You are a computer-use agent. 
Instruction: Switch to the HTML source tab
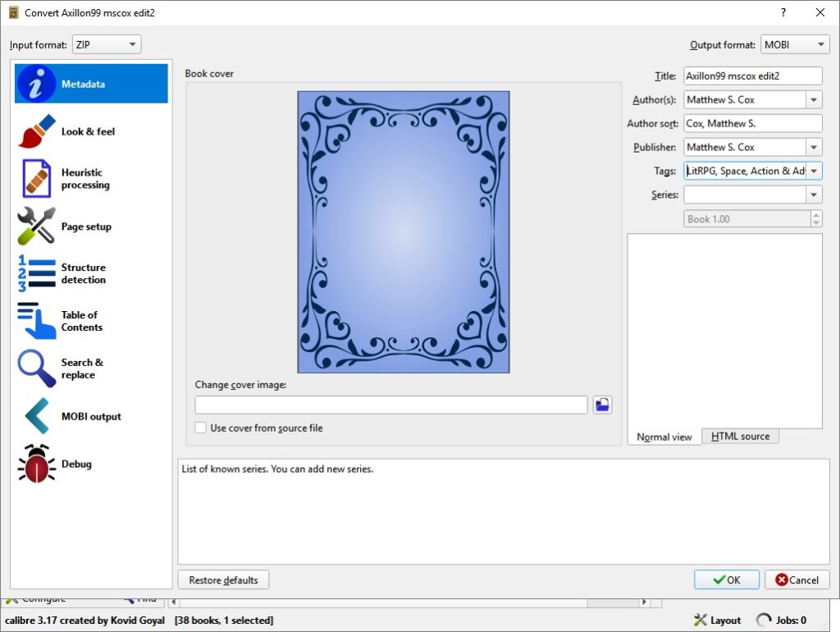[740, 437]
